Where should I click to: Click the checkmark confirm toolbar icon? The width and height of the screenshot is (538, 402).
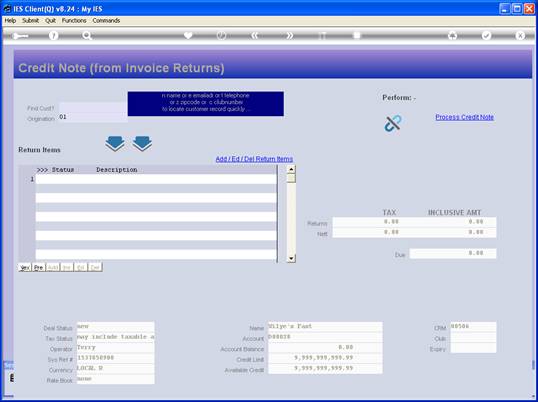(486, 36)
